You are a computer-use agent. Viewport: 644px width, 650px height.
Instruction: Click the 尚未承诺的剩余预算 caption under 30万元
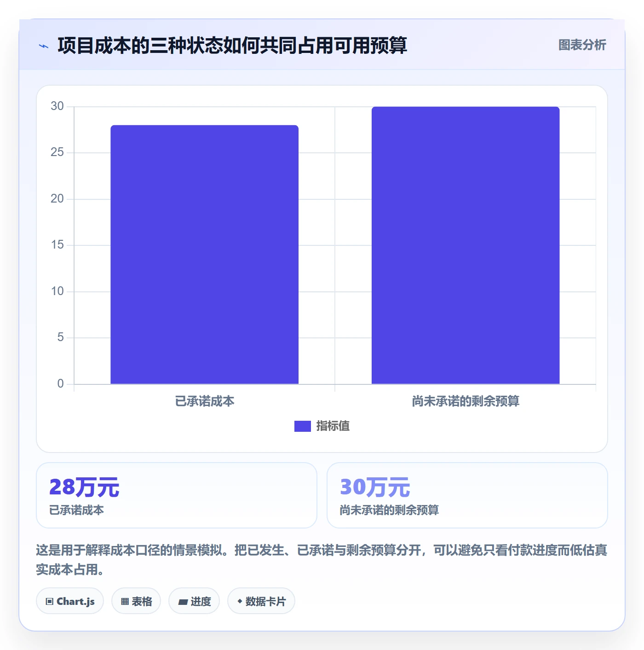389,510
